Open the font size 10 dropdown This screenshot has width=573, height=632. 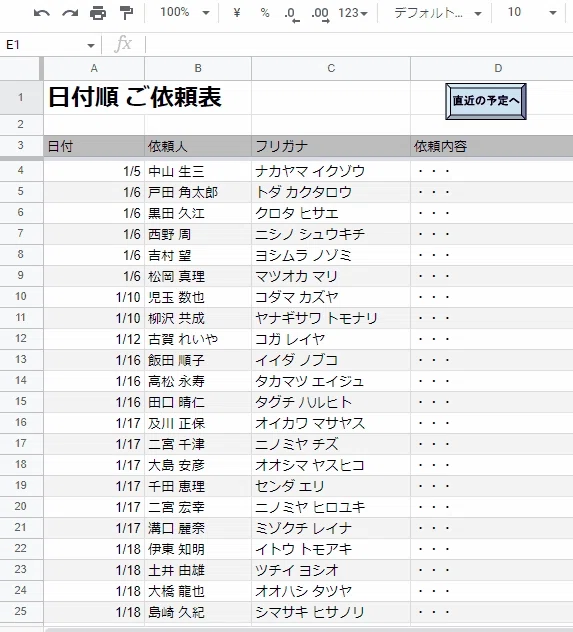532,12
